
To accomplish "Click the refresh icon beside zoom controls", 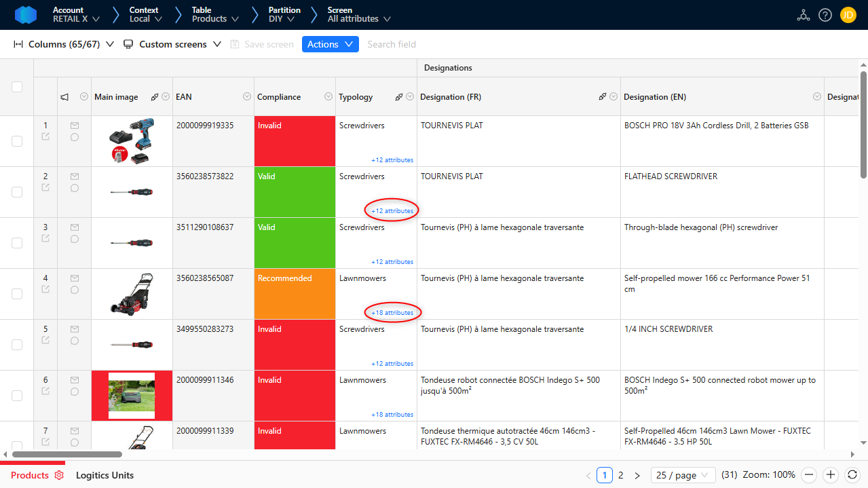I will [852, 475].
